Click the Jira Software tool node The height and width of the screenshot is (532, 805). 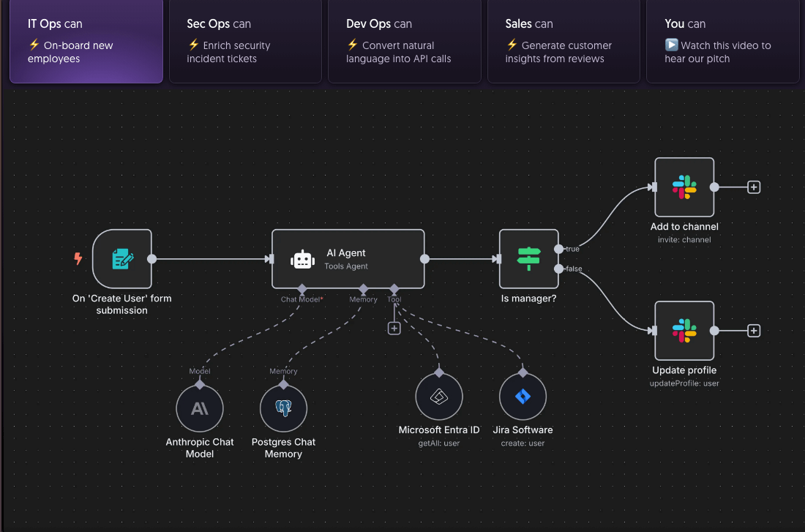pos(523,397)
